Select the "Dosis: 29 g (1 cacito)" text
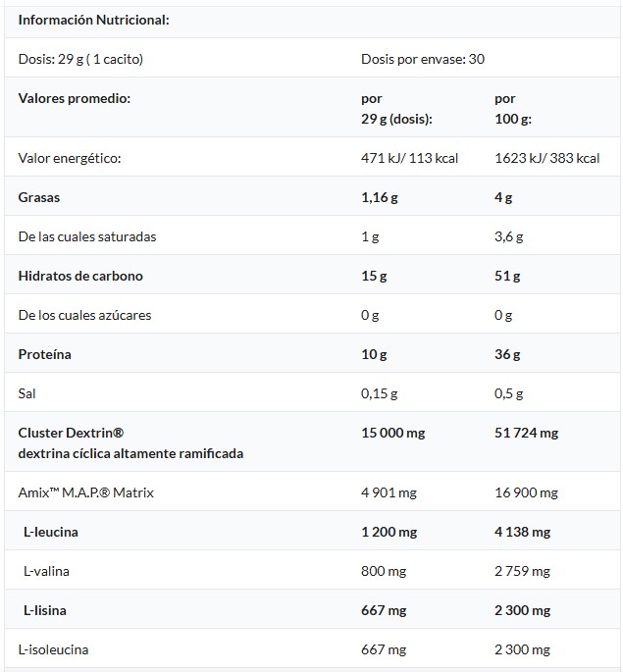This screenshot has height=672, width=623. 80,59
